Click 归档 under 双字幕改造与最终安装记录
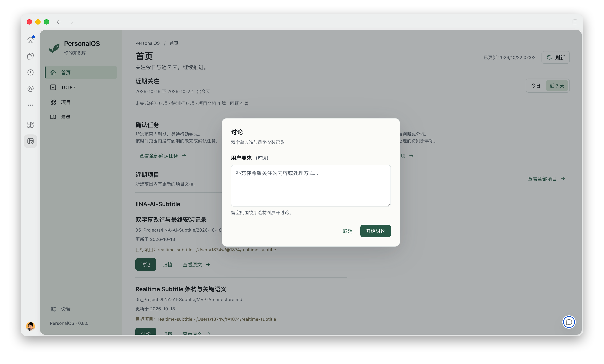604x364 pixels. point(167,265)
